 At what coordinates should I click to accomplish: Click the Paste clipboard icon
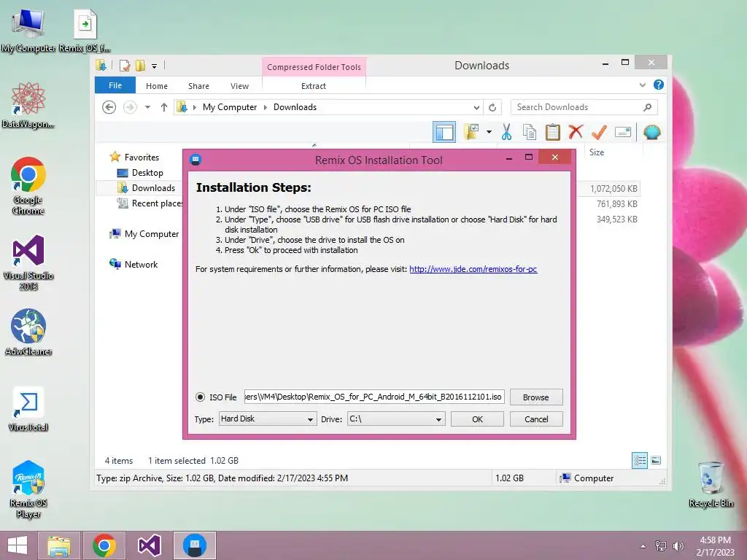pos(553,132)
